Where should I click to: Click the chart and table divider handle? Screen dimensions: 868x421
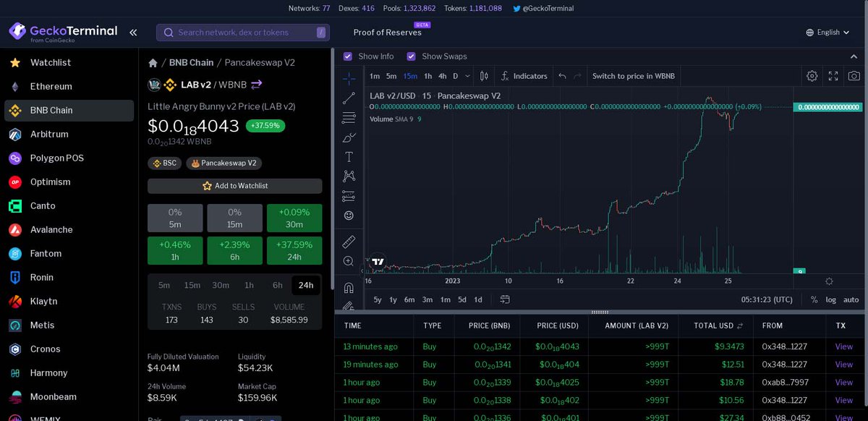point(600,312)
